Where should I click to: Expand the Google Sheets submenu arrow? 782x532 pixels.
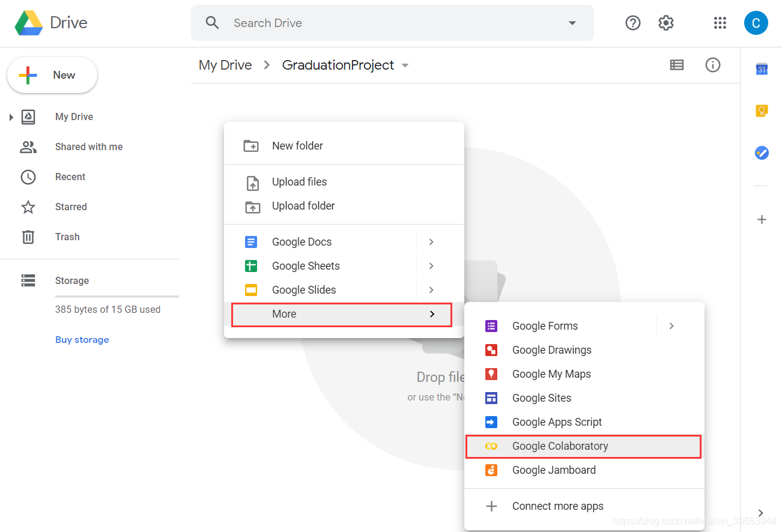(431, 266)
